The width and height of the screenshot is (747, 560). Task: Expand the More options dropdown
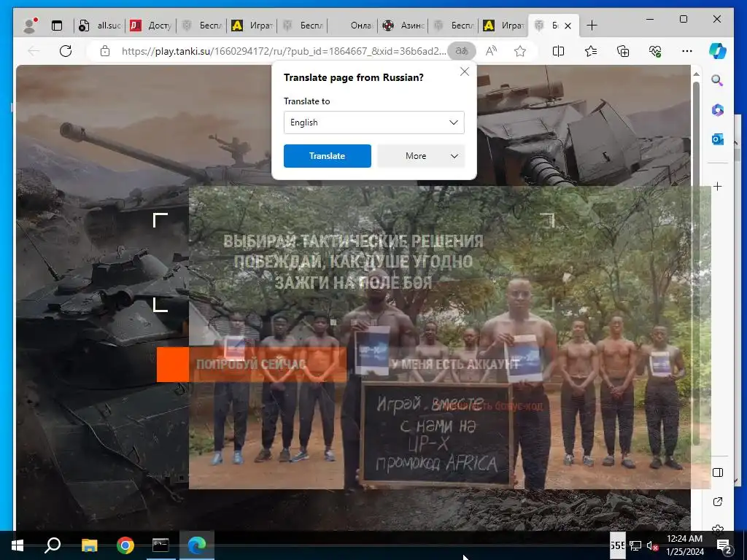coord(422,156)
